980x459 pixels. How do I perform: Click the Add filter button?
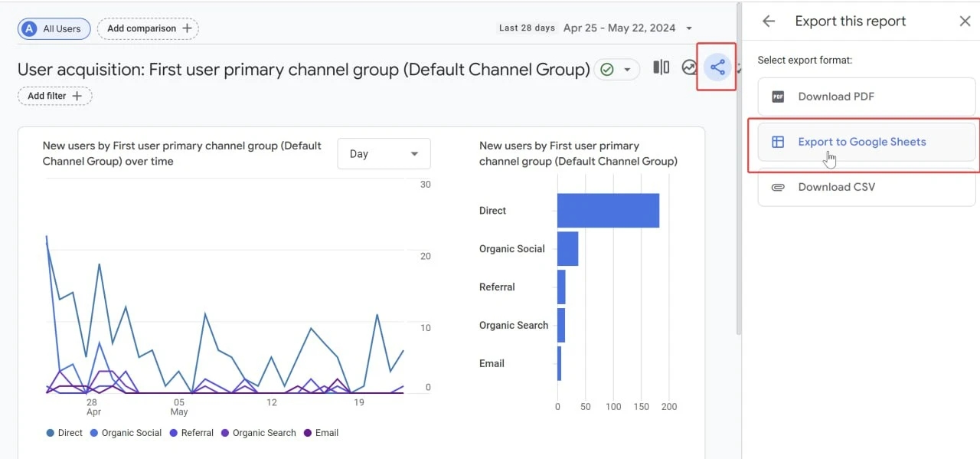point(55,96)
